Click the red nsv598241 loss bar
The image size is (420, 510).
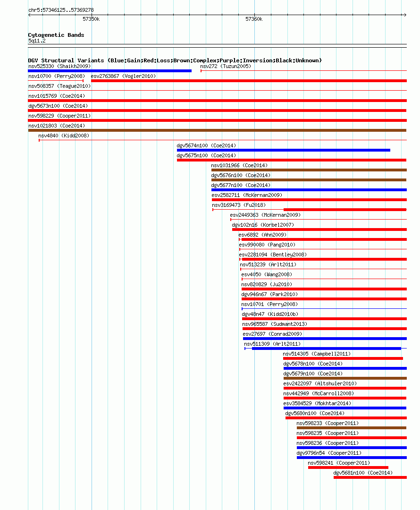(348, 467)
